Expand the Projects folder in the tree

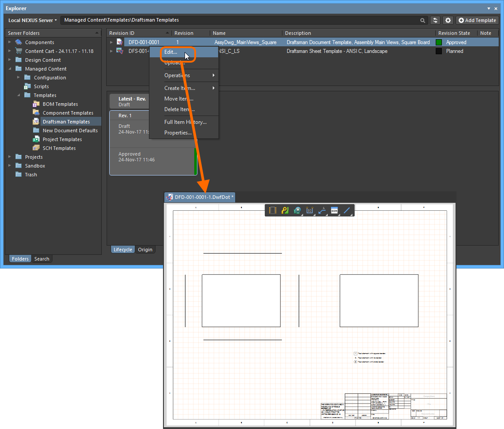click(10, 157)
